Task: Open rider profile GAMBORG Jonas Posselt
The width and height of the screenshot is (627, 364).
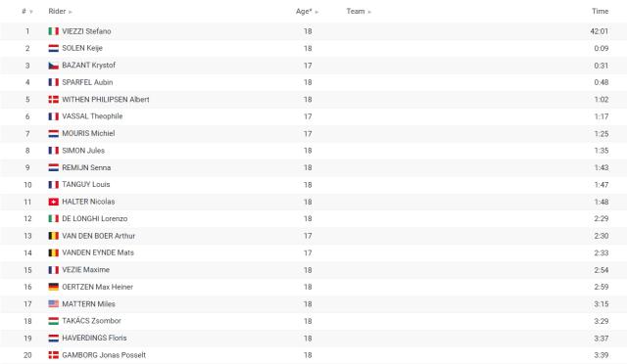Action: (x=104, y=355)
